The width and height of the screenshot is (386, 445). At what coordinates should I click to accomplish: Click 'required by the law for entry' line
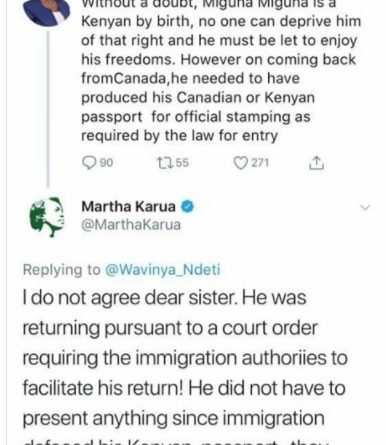click(x=179, y=136)
